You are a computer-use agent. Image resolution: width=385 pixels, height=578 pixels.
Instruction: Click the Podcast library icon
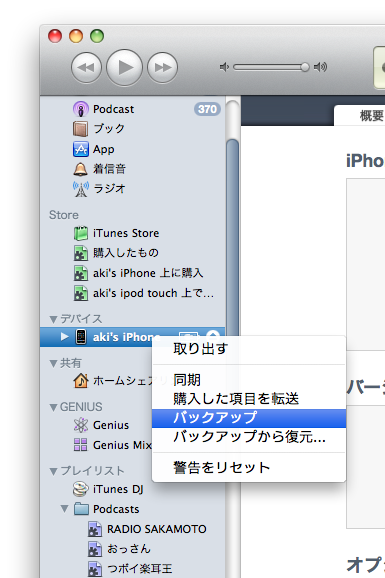[x=80, y=109]
